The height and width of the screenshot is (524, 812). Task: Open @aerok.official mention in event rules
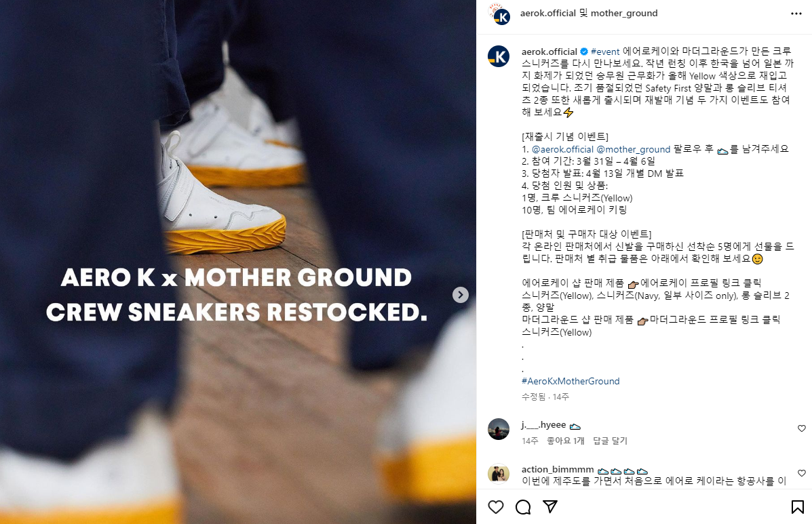pyautogui.click(x=562, y=150)
